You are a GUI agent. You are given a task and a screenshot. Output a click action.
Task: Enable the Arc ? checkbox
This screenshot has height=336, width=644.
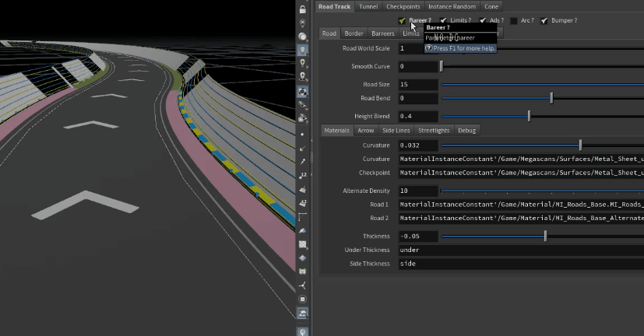(514, 20)
